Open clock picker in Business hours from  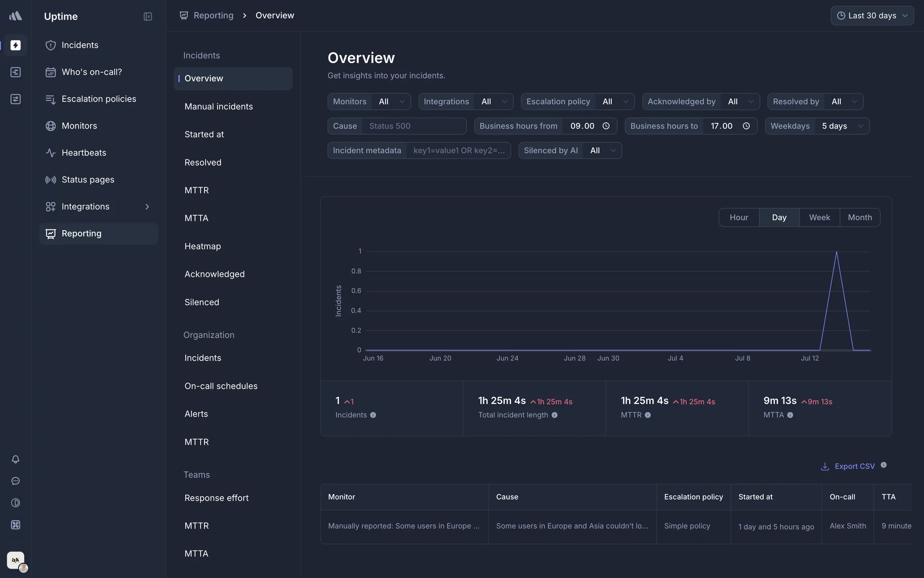coord(606,126)
